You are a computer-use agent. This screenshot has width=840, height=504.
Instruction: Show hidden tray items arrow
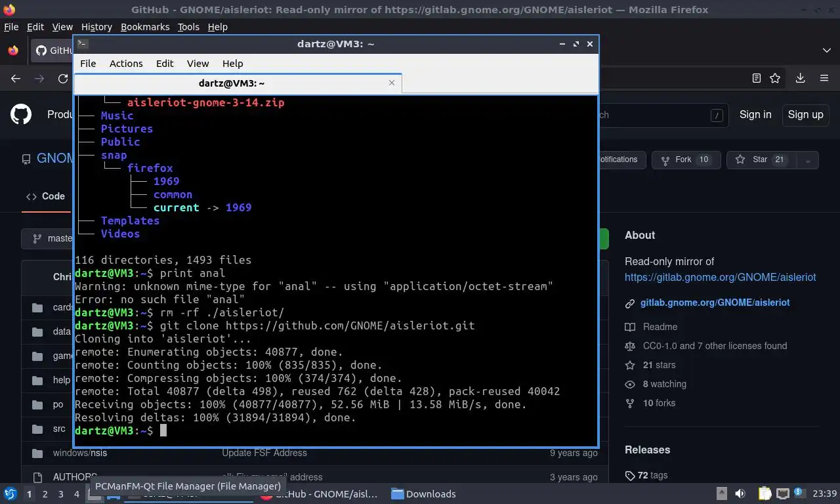[721, 493]
